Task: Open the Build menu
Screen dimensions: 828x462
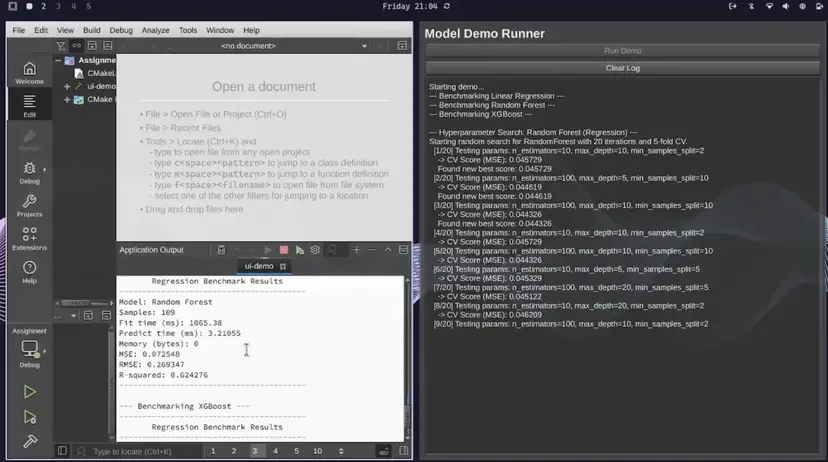Action: [x=91, y=30]
